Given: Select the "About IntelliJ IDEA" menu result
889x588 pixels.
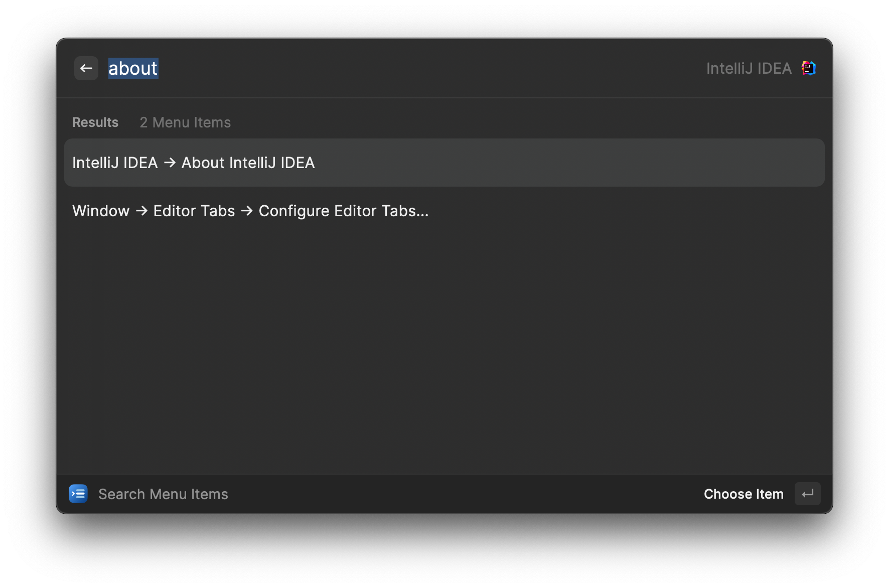Looking at the screenshot, I should (x=248, y=163).
